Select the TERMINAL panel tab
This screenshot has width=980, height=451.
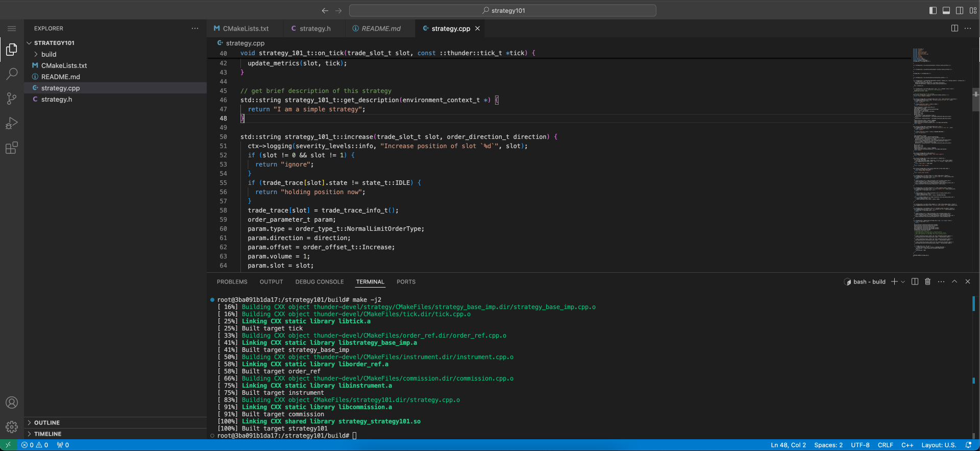coord(370,281)
